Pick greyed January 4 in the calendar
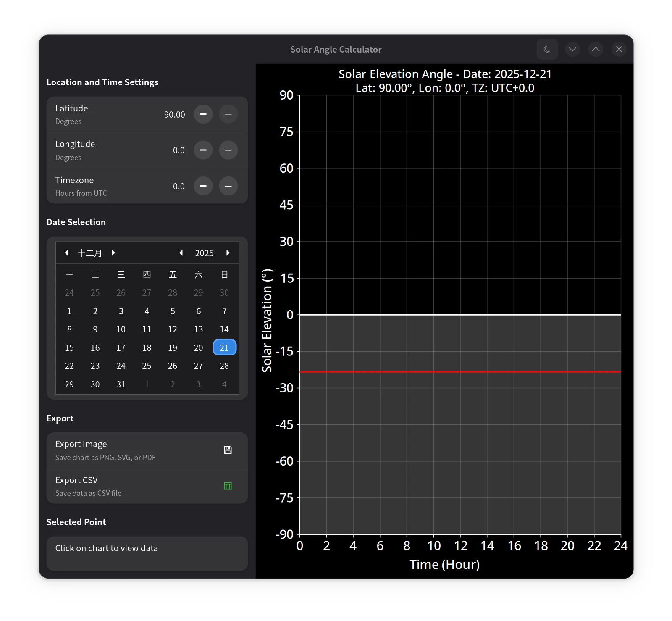The height and width of the screenshot is (621, 672). [x=224, y=384]
